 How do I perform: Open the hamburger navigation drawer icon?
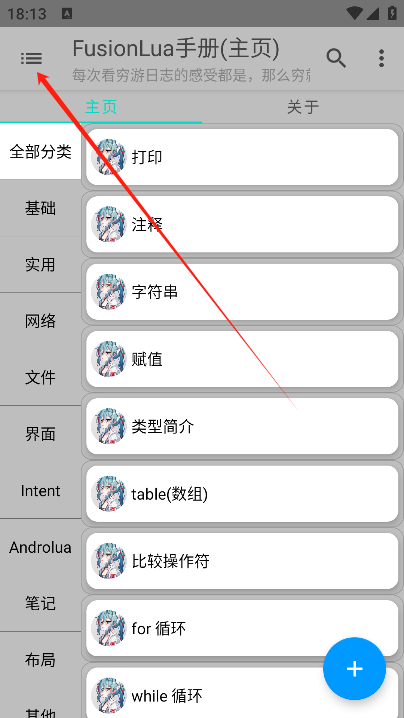tap(31, 59)
